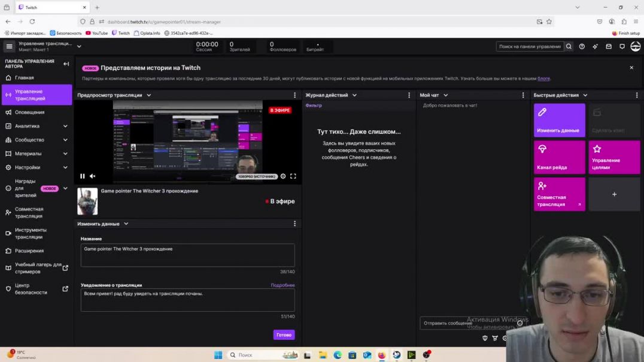Expand the Мой чат panel dropdown

tap(446, 95)
